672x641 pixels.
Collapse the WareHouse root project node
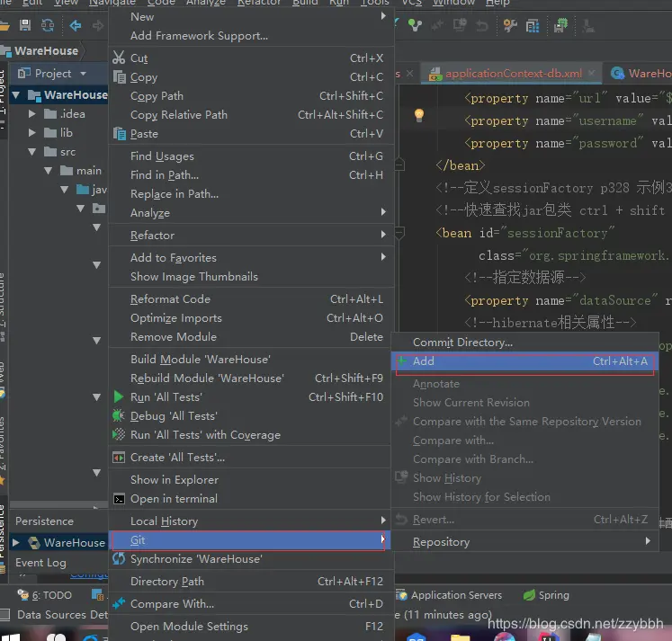click(16, 95)
